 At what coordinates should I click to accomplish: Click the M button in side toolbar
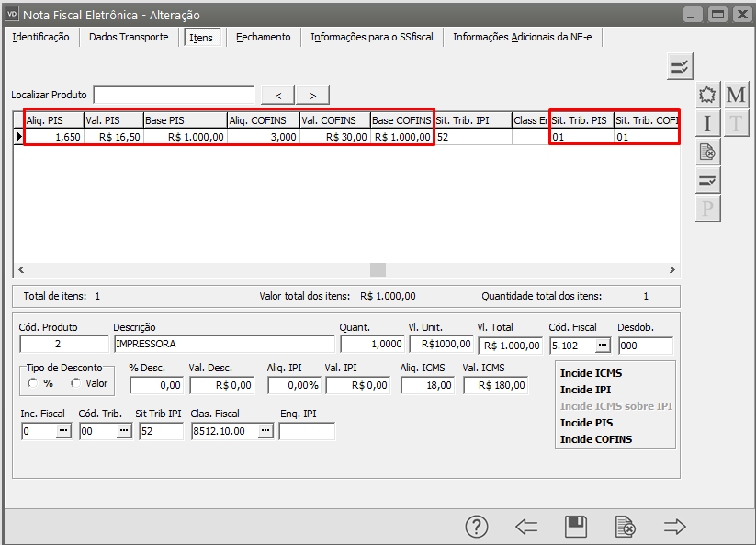736,95
